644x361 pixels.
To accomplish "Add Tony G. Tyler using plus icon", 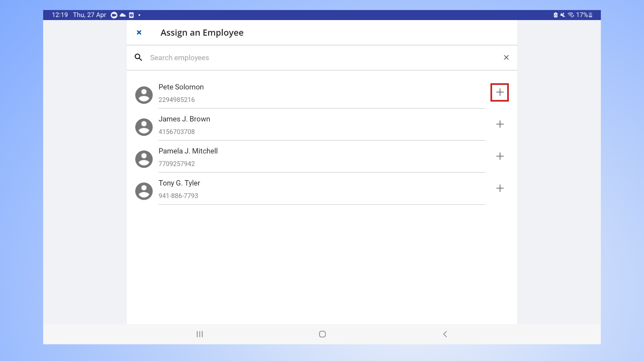I will click(499, 189).
